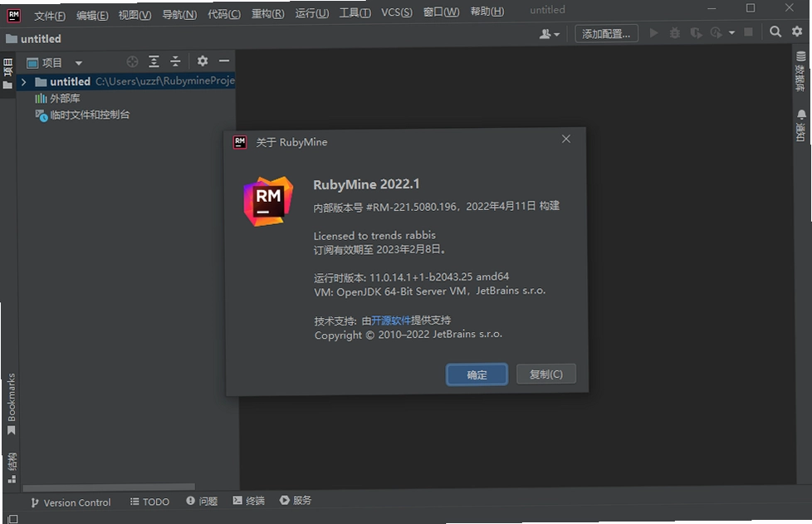The image size is (812, 524).
Task: Click the build number #RM-221.5080.196 text
Action: pyautogui.click(x=412, y=207)
